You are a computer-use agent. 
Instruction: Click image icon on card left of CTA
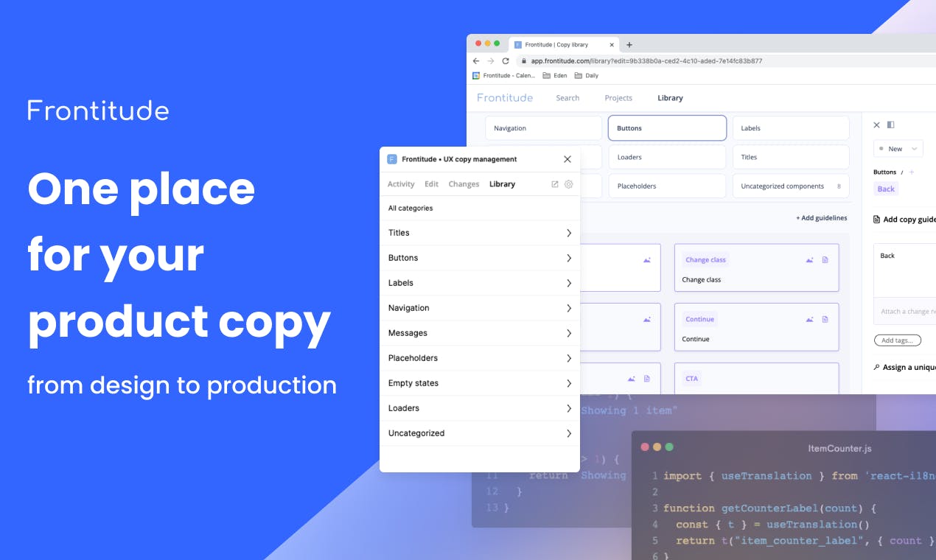point(632,379)
